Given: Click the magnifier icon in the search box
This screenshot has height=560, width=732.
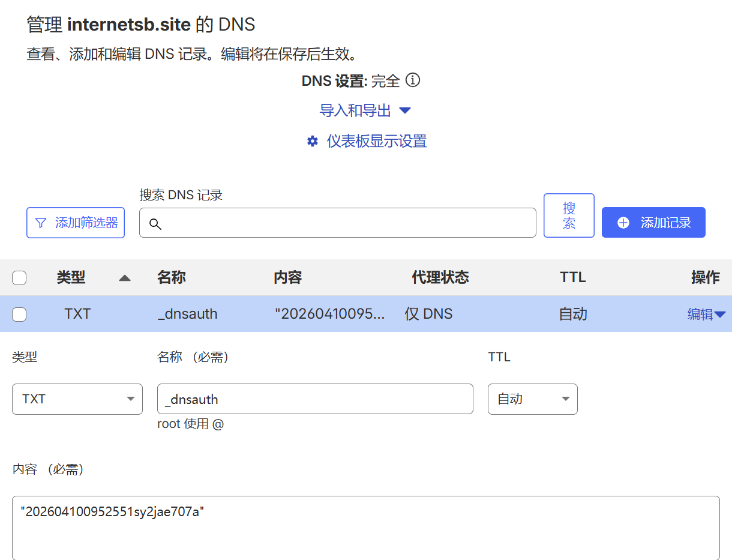Looking at the screenshot, I should [155, 224].
